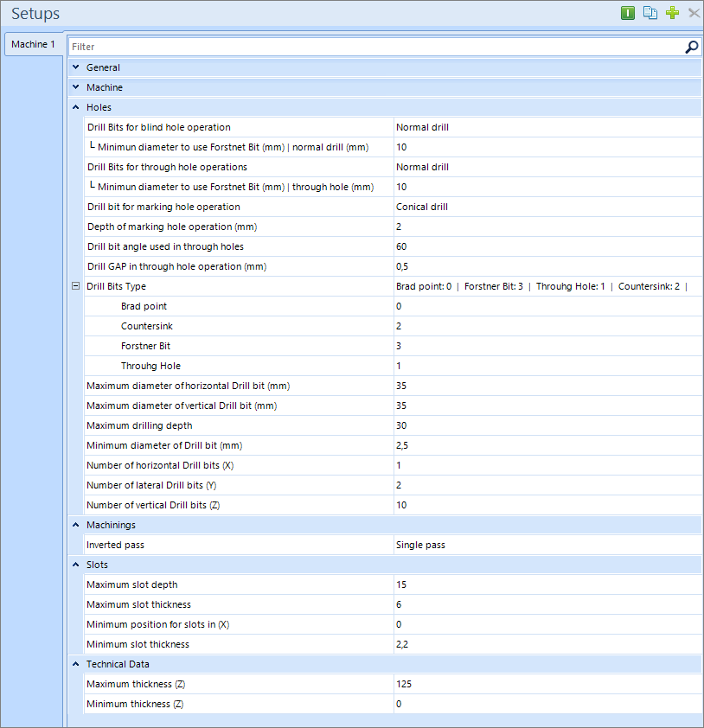This screenshot has height=728, width=704.
Task: Edit the Maximum drilling depth value
Action: click(x=548, y=425)
